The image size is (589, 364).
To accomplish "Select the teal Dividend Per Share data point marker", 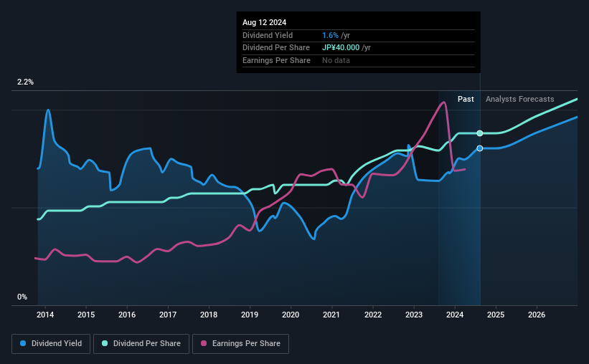I will coord(480,133).
